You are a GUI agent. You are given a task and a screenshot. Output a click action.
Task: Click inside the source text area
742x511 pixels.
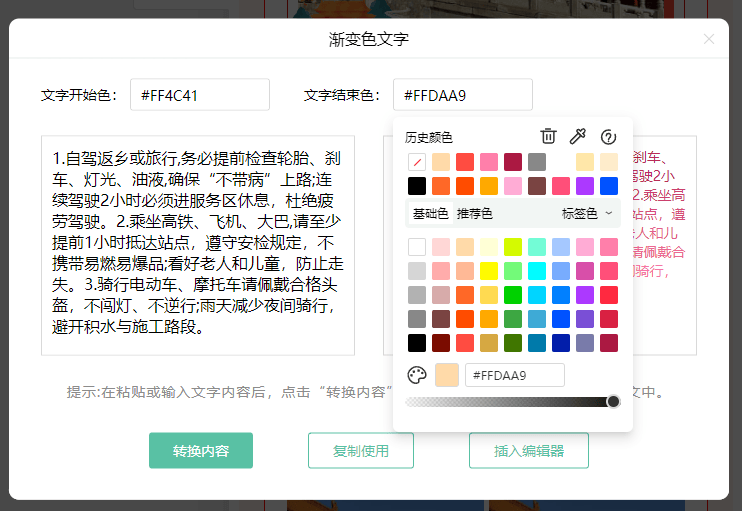[197, 245]
